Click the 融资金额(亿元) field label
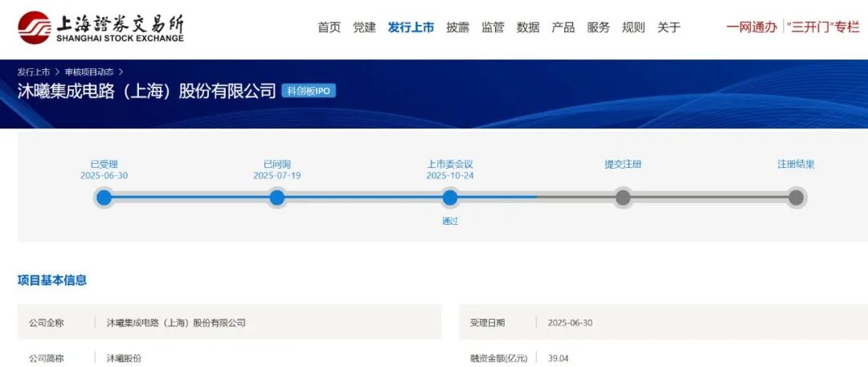Screen dimensions: 868x367 (x=498, y=358)
